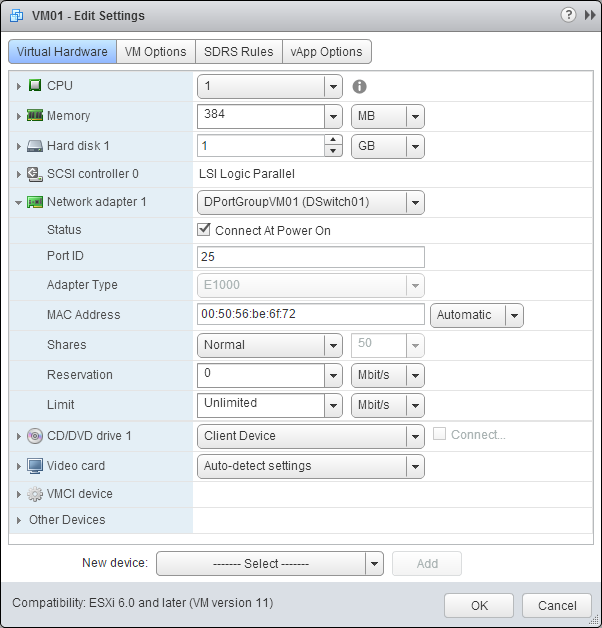Click the VMCI device gear icon
The width and height of the screenshot is (602, 628).
coord(35,494)
